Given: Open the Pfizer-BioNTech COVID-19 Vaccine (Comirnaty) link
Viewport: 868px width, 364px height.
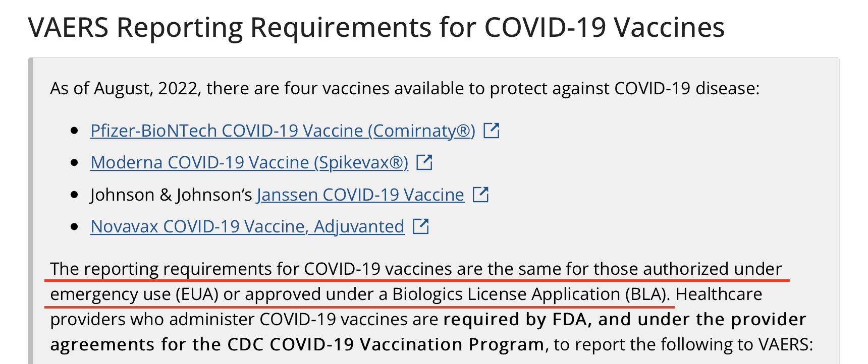Looking at the screenshot, I should pyautogui.click(x=283, y=131).
